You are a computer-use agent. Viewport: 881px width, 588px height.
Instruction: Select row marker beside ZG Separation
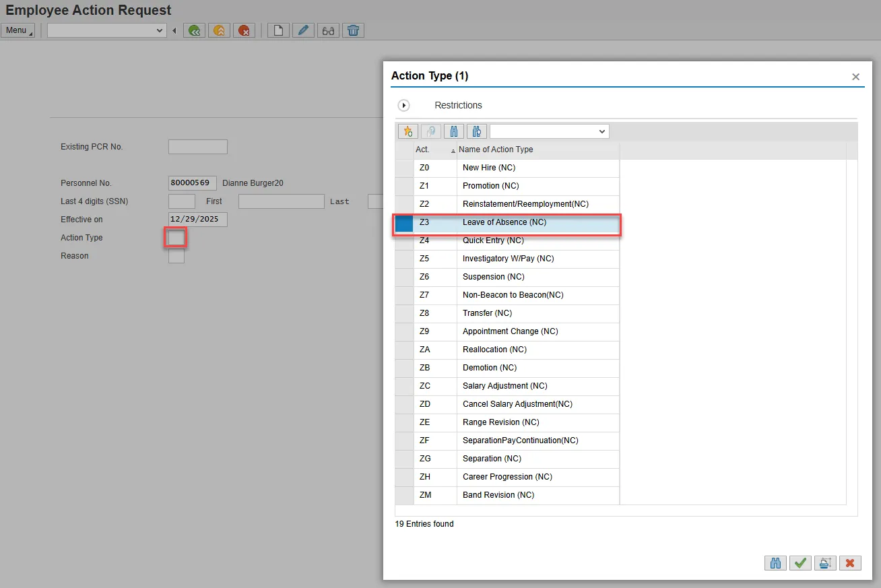tap(404, 459)
